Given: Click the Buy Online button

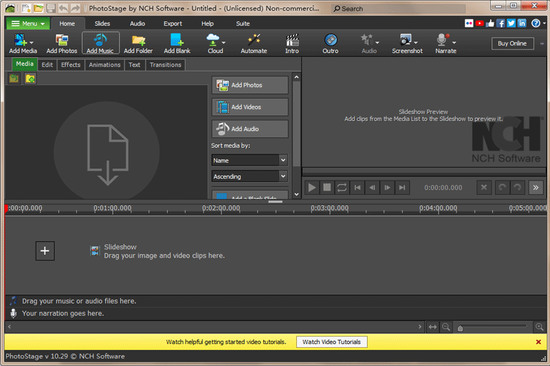Looking at the screenshot, I should [x=512, y=44].
